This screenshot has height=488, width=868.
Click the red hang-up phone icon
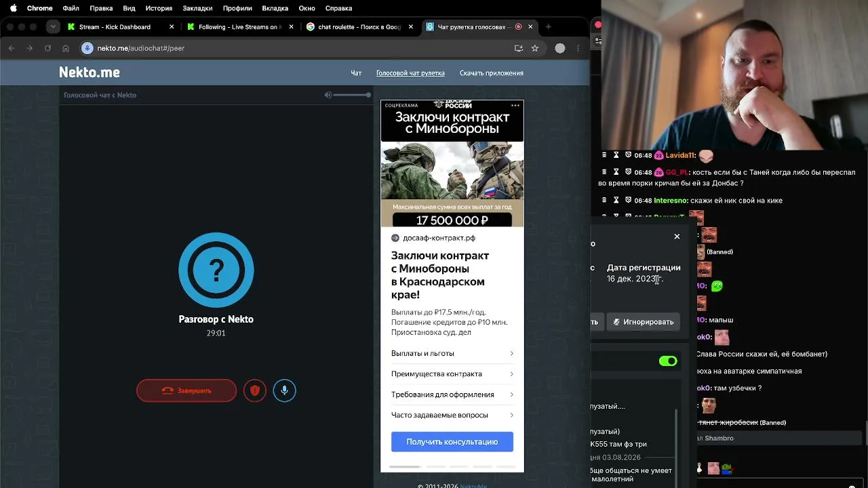click(x=167, y=390)
